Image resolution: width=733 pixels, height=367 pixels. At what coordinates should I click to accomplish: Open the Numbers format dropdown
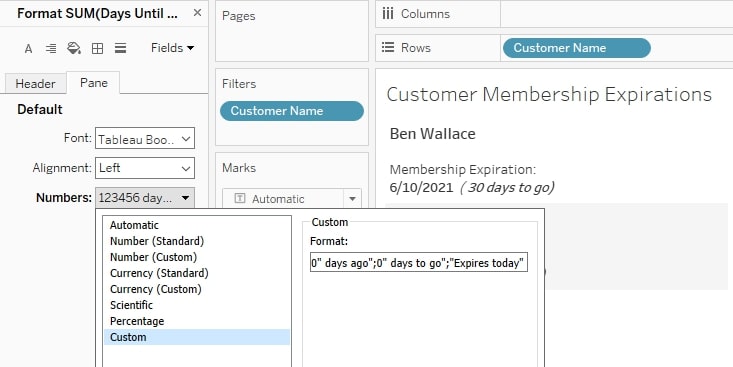tap(145, 198)
